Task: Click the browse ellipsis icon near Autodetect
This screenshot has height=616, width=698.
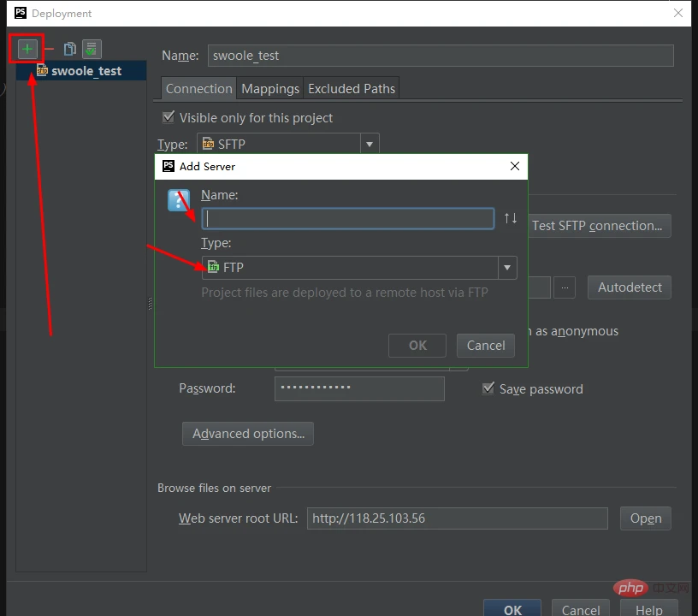Action: pos(564,287)
